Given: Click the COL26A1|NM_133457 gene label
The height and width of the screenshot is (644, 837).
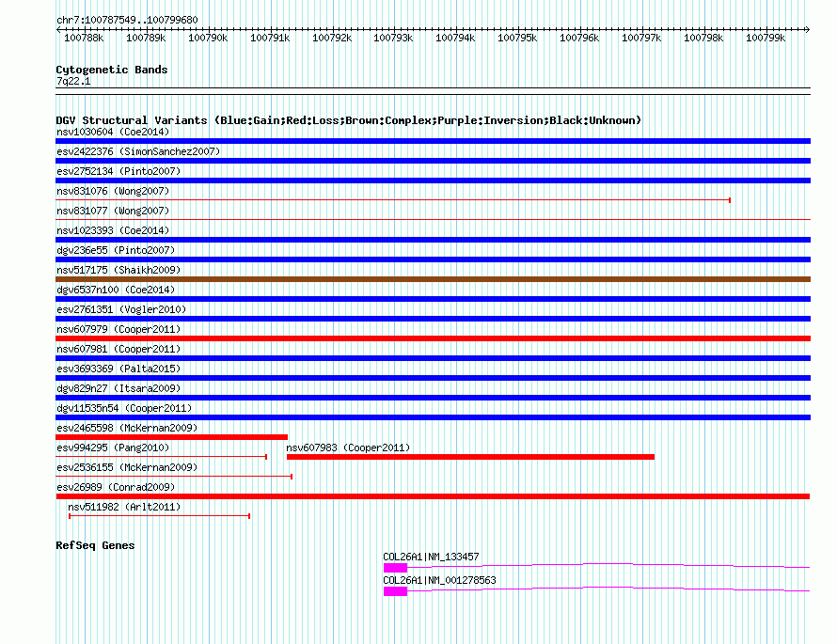Looking at the screenshot, I should point(432,557).
